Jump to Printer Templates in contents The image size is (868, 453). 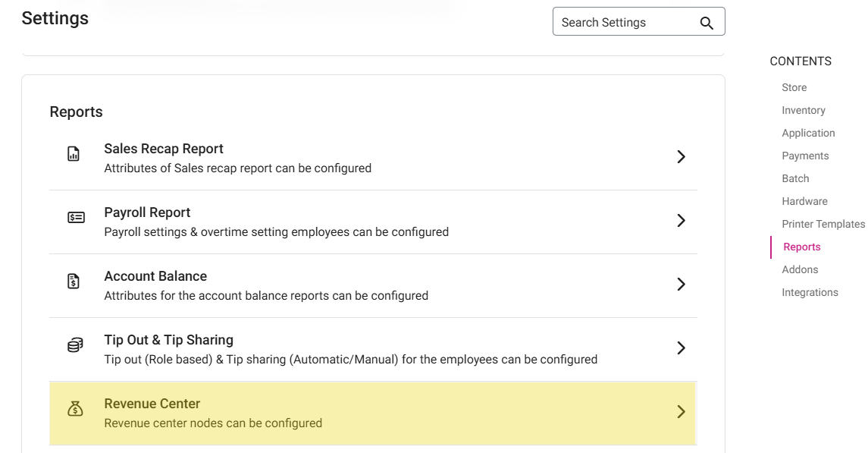pos(823,224)
